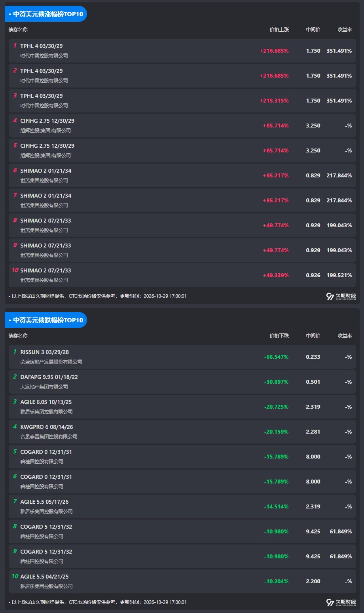The height and width of the screenshot is (613, 364).
Task: Open the rank 3 TPHL 4 03/30/29 bond
Action: point(182,101)
